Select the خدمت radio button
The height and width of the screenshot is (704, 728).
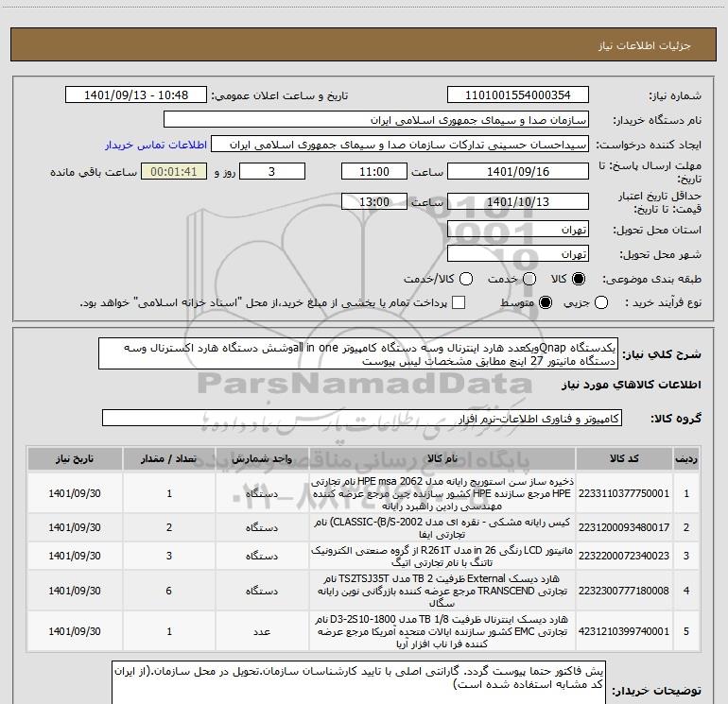click(529, 279)
